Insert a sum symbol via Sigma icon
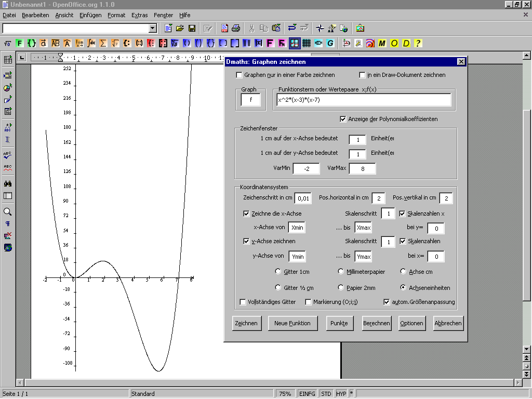532x399 pixels. pyautogui.click(x=103, y=43)
